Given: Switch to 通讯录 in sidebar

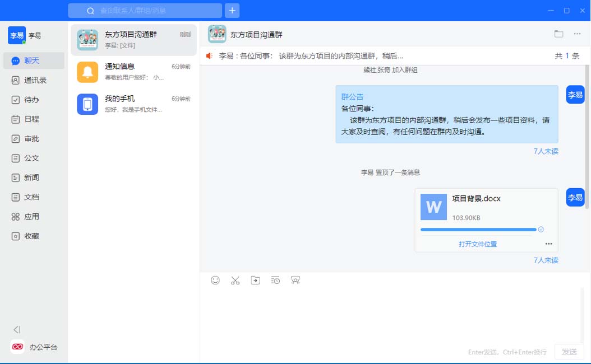Looking at the screenshot, I should (x=34, y=80).
